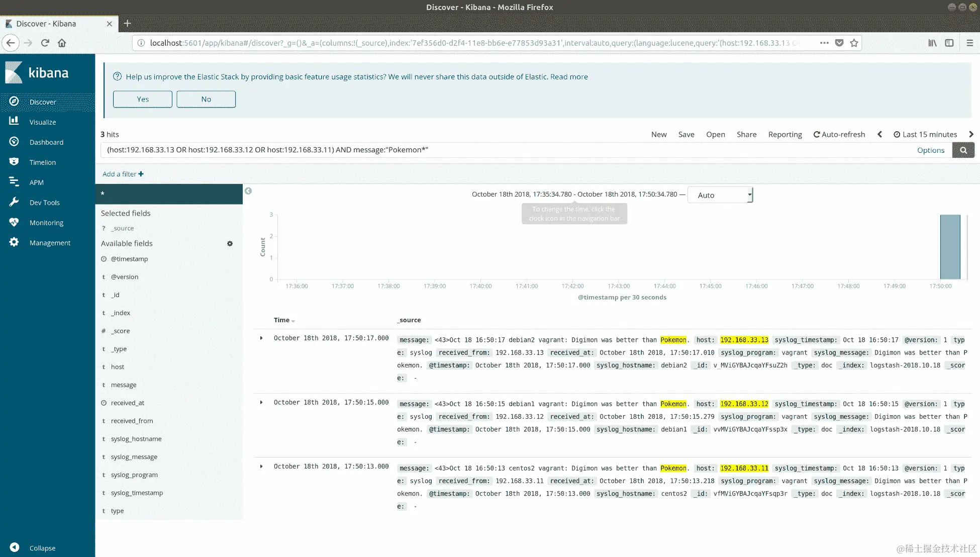980x557 pixels.
Task: Collapse the Kibana side navigation
Action: [x=15, y=547]
